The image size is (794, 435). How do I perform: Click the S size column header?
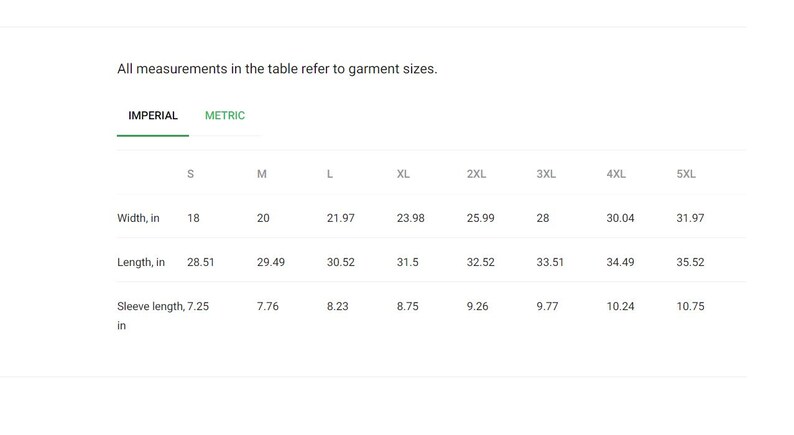coord(190,174)
